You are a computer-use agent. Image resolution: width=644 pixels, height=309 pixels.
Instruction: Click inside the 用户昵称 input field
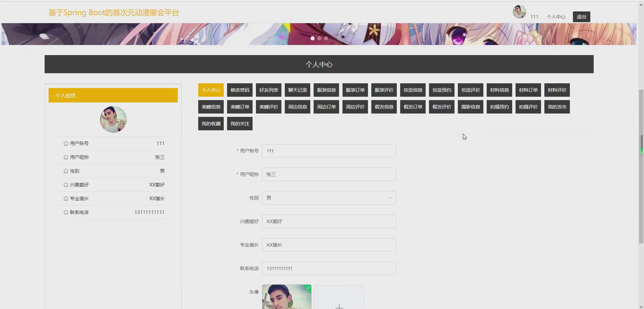click(329, 174)
